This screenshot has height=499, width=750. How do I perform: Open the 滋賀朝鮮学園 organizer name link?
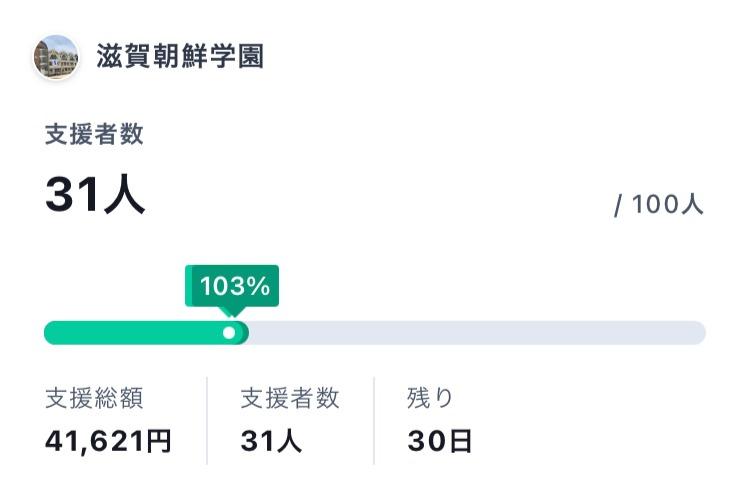[x=180, y=56]
